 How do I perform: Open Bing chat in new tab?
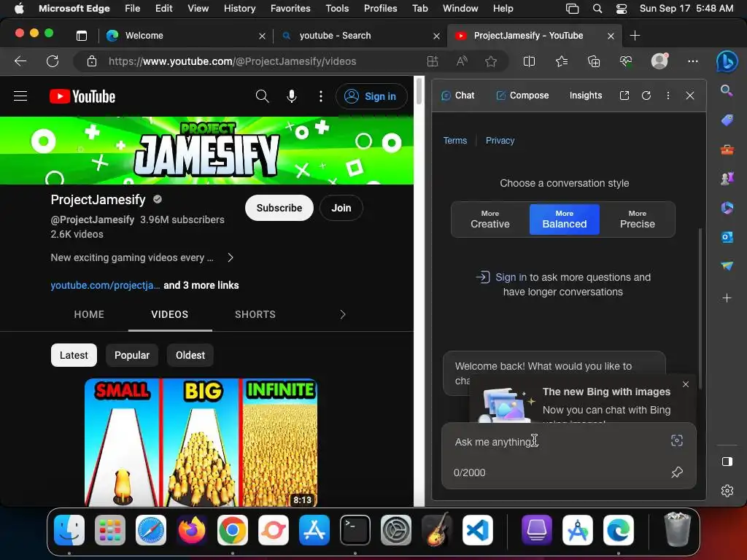point(624,96)
